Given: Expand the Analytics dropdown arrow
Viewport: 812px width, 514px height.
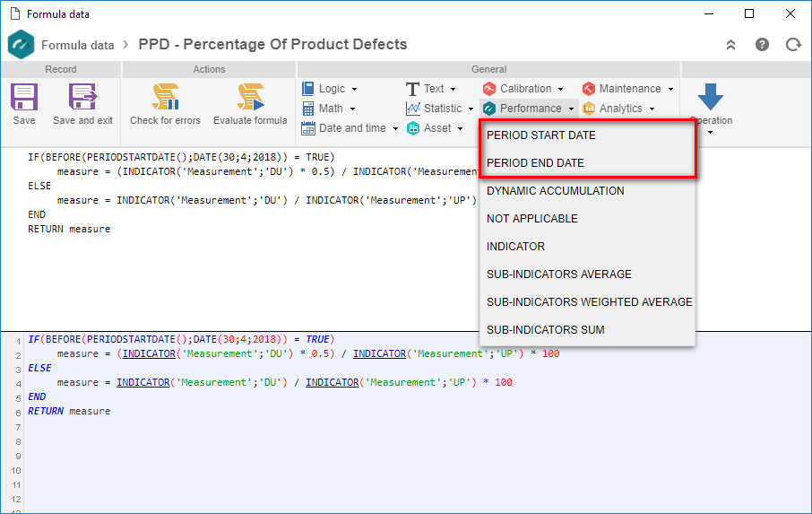Looking at the screenshot, I should point(652,109).
